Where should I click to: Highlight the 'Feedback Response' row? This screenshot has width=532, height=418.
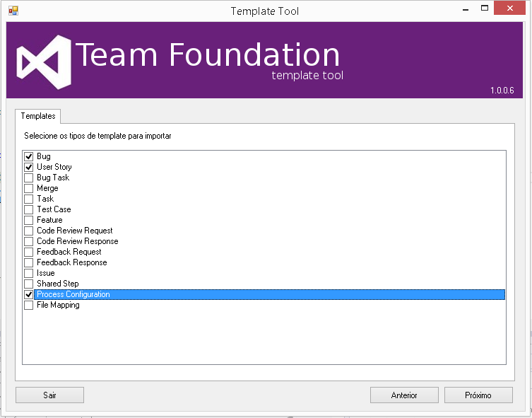coord(72,262)
